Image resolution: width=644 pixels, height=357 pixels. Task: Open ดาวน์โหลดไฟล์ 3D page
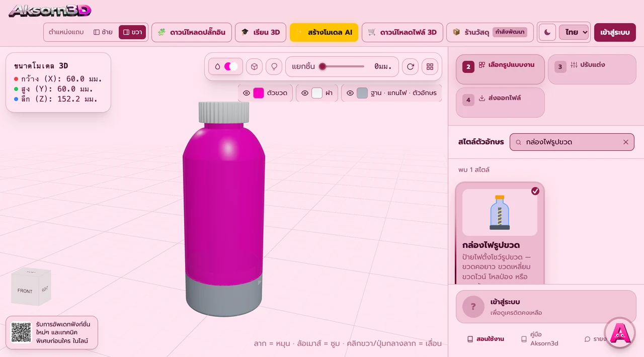403,32
